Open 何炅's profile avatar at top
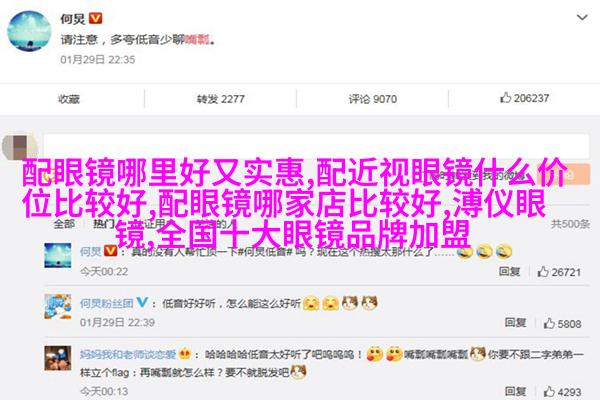Screen dimensions: 600x400 (x=29, y=31)
